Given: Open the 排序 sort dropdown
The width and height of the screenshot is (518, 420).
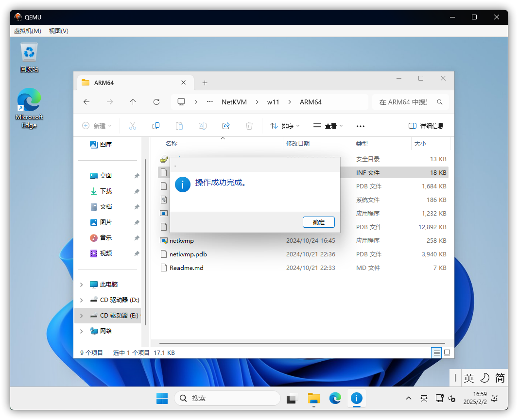Looking at the screenshot, I should pyautogui.click(x=285, y=126).
